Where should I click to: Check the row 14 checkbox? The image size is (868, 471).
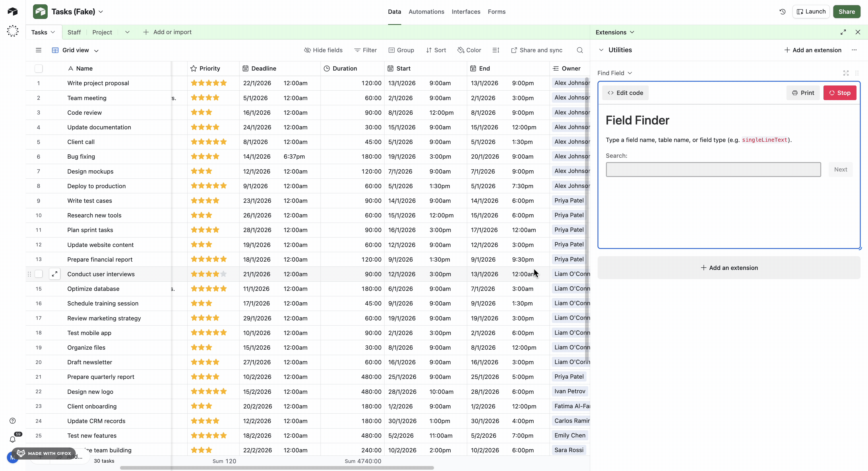38,274
